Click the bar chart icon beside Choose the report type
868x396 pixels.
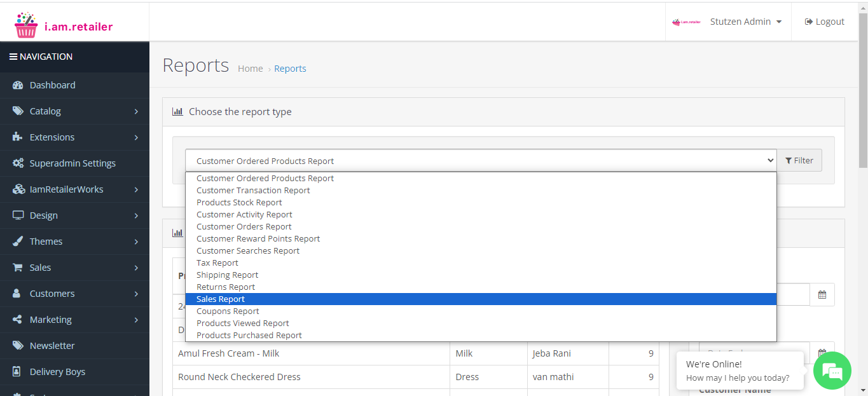pyautogui.click(x=177, y=112)
